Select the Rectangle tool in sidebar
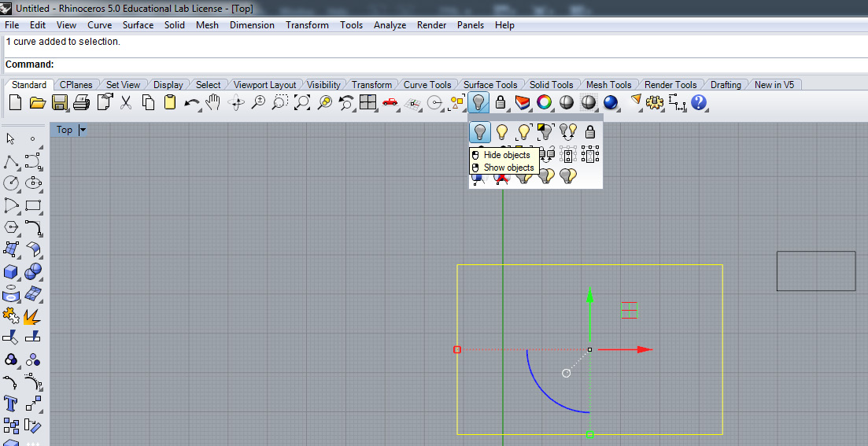This screenshot has height=446, width=868. (33, 205)
